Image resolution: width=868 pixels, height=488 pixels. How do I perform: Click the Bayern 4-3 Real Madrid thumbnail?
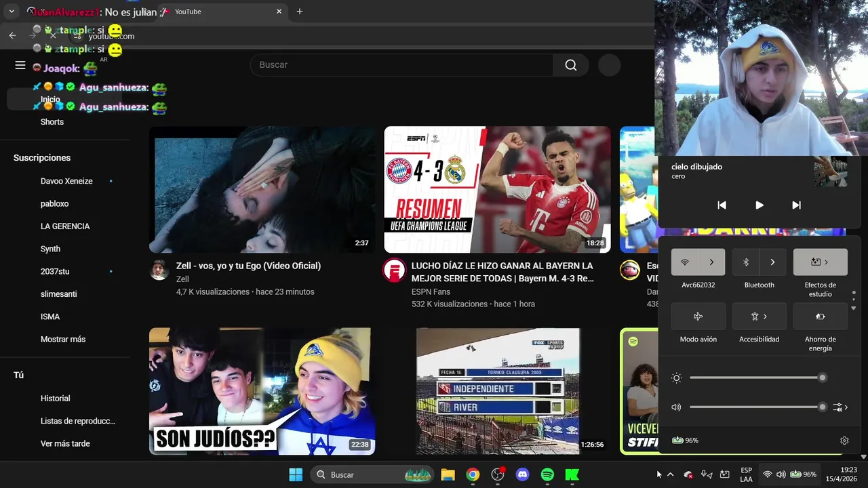point(497,190)
